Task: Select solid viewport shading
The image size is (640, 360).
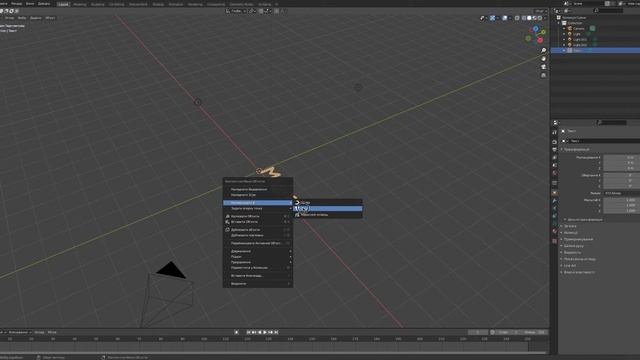Action: pos(529,18)
